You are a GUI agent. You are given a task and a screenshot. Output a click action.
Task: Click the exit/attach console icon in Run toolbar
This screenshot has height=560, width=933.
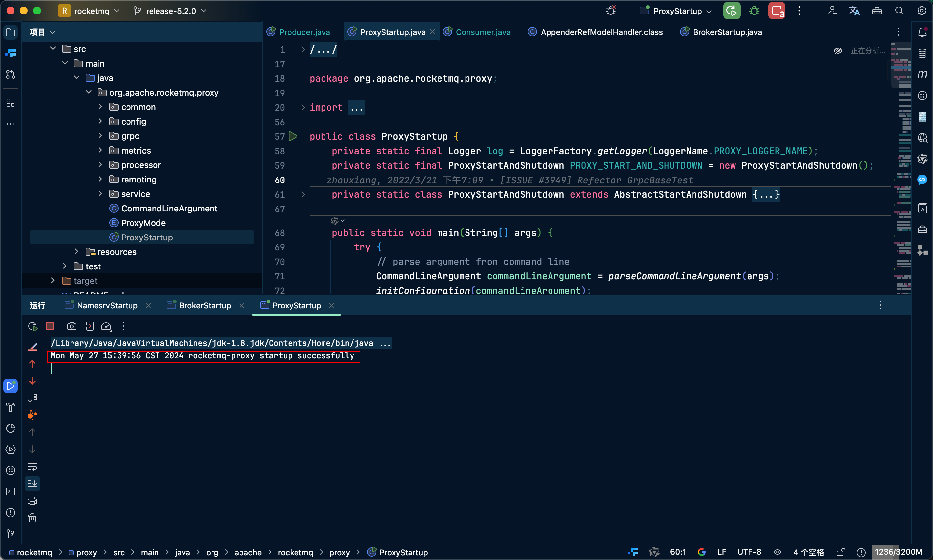(89, 326)
